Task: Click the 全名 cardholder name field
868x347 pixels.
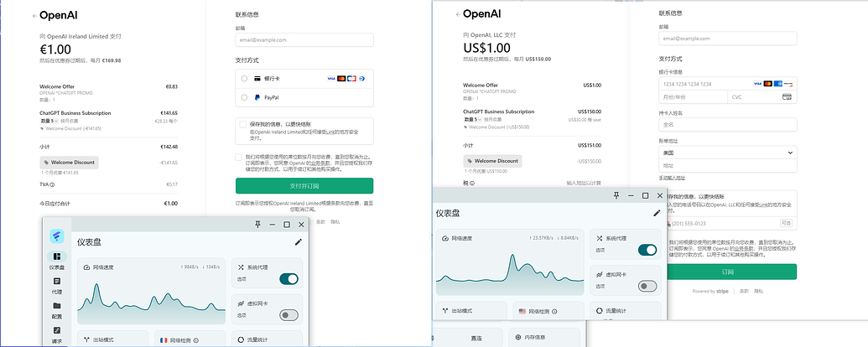Action: pyautogui.click(x=727, y=125)
